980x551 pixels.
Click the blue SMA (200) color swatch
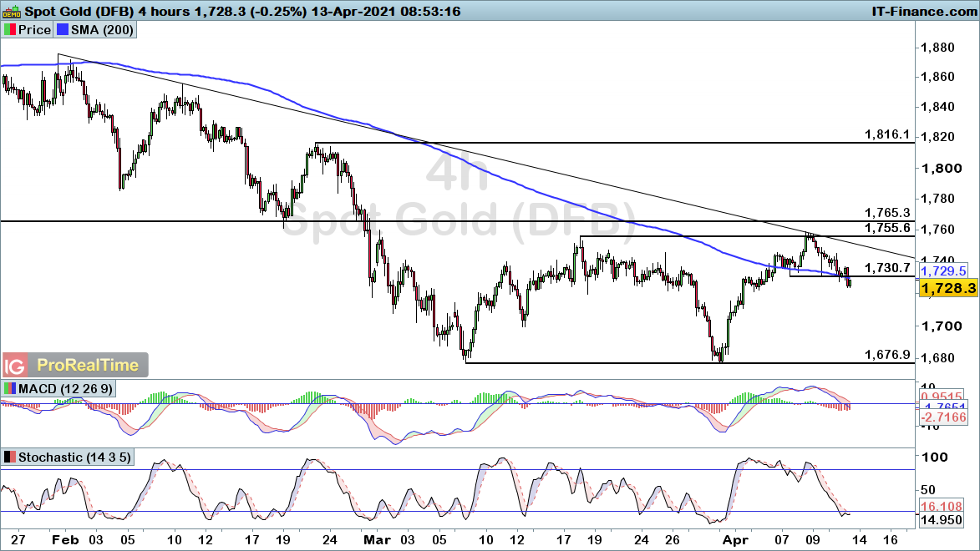[63, 29]
